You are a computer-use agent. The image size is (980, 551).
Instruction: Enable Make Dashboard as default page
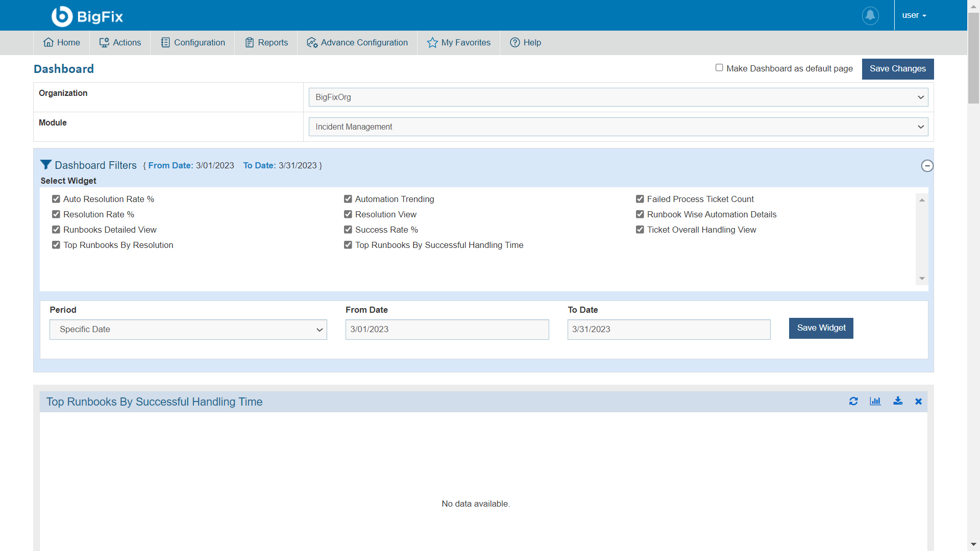point(719,68)
